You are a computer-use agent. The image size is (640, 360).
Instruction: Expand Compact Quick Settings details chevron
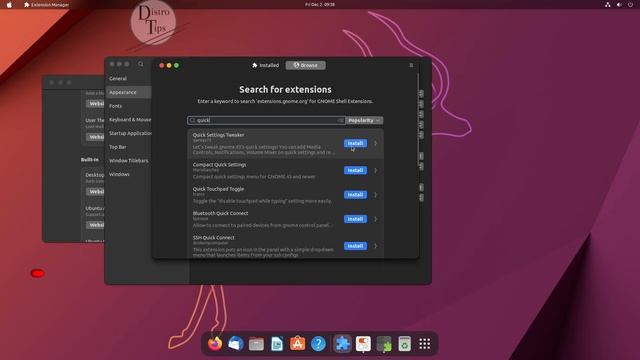pos(376,170)
